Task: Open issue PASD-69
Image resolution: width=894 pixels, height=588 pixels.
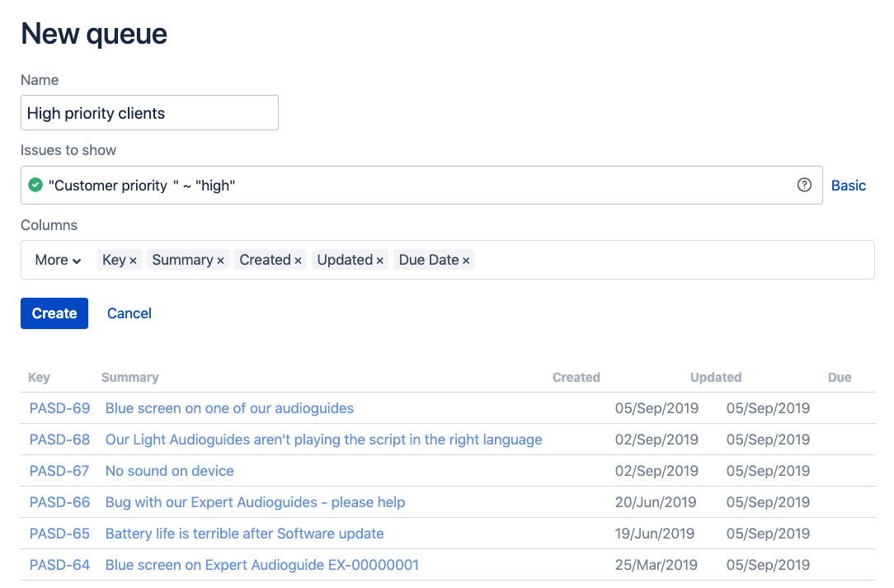Action: coord(59,408)
